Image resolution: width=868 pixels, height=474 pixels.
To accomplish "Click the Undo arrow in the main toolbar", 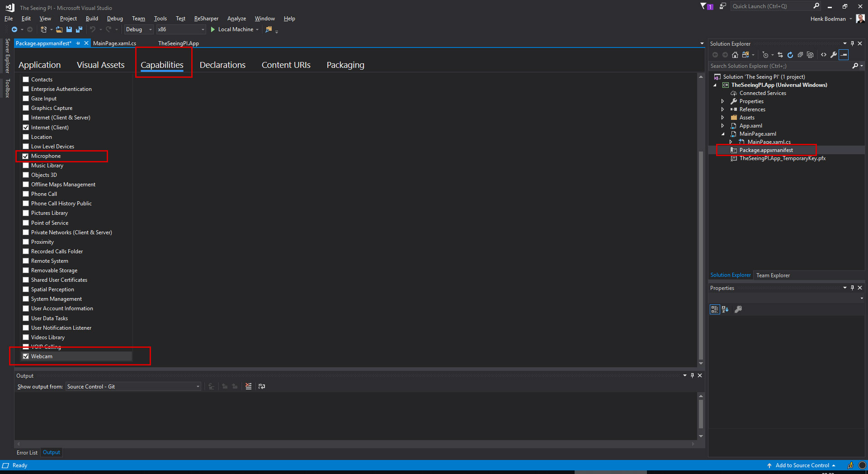I will 93,29.
